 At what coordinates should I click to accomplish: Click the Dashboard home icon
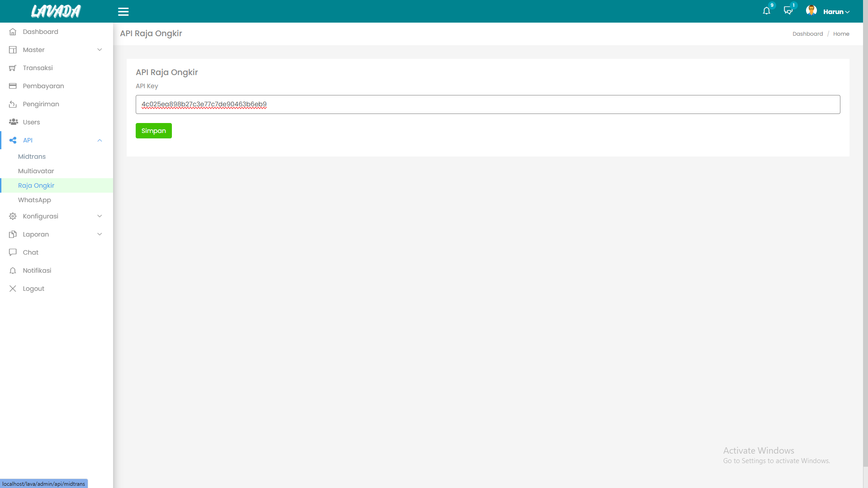pos(13,32)
